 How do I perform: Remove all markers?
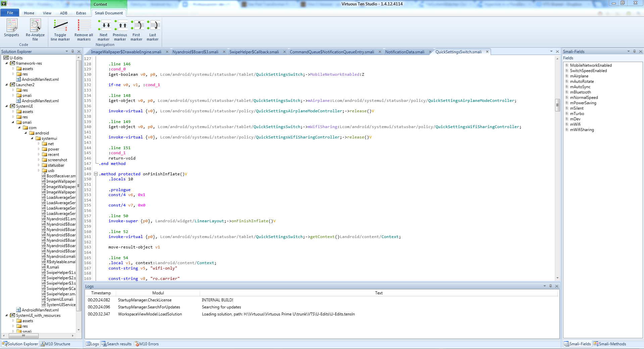click(84, 30)
